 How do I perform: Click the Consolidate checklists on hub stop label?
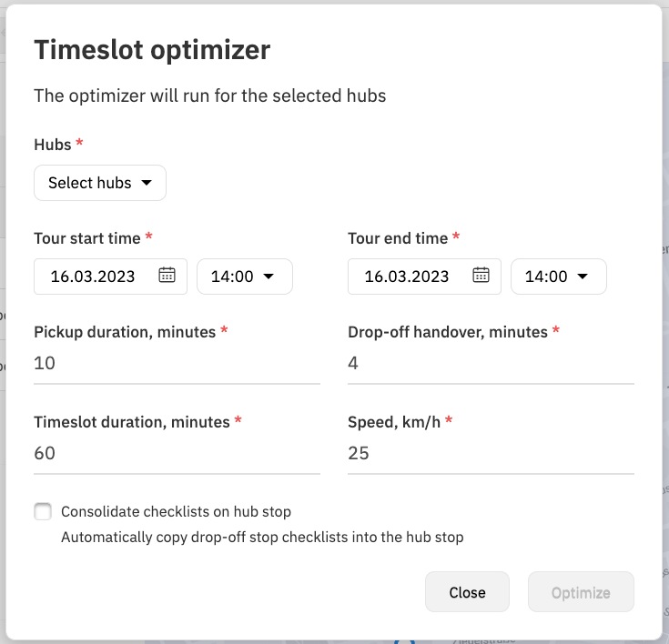(x=176, y=511)
